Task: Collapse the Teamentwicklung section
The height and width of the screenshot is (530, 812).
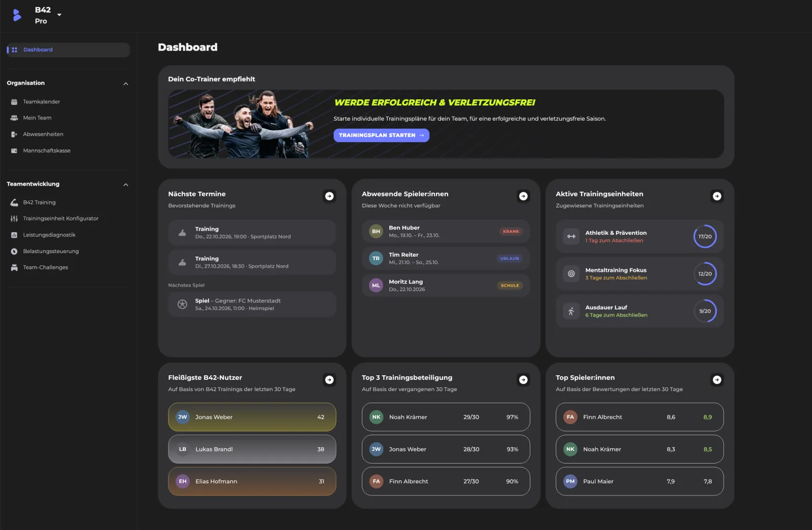Action: pyautogui.click(x=126, y=184)
